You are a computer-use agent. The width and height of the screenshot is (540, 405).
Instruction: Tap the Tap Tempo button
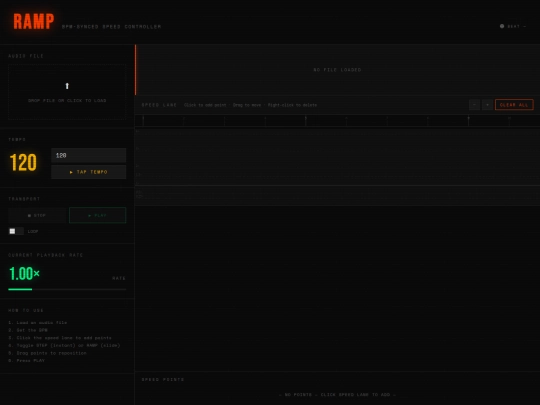coord(89,172)
